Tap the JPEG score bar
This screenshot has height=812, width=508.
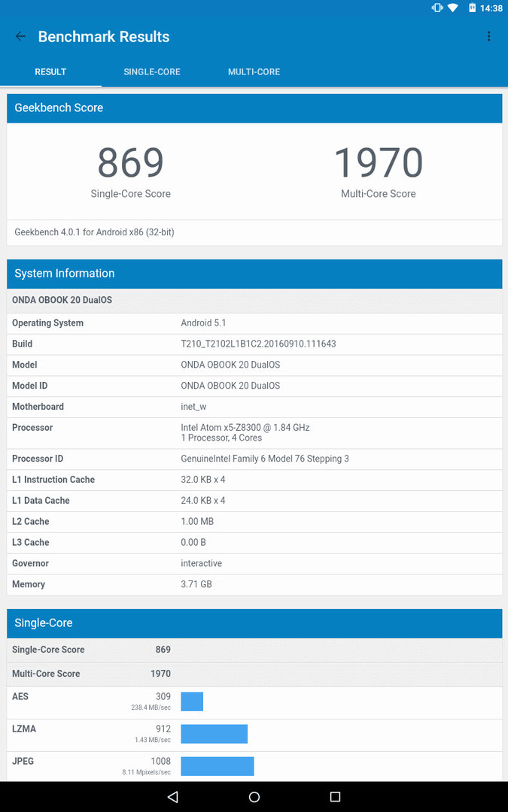(x=217, y=766)
